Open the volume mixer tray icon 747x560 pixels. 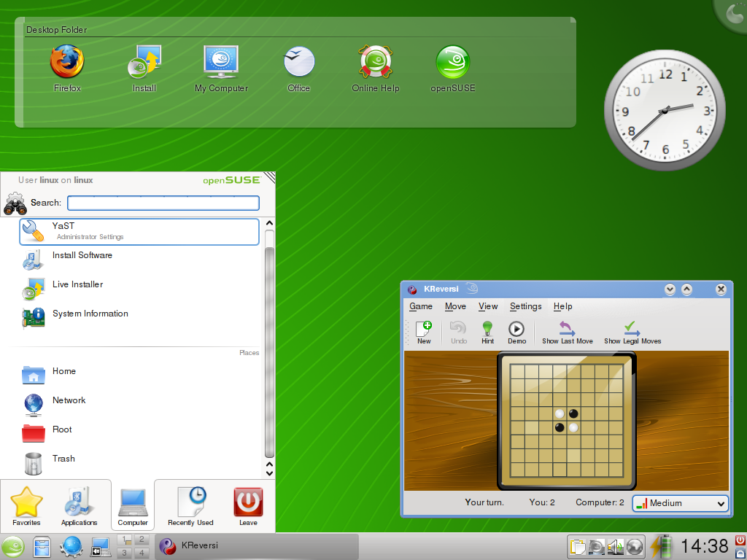[x=616, y=547]
